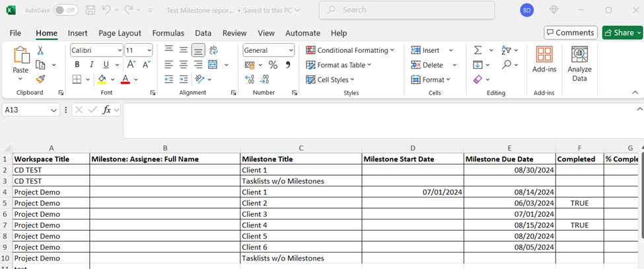Screen dimensions: 644x269
Task: Open the File menu
Action: pos(15,33)
